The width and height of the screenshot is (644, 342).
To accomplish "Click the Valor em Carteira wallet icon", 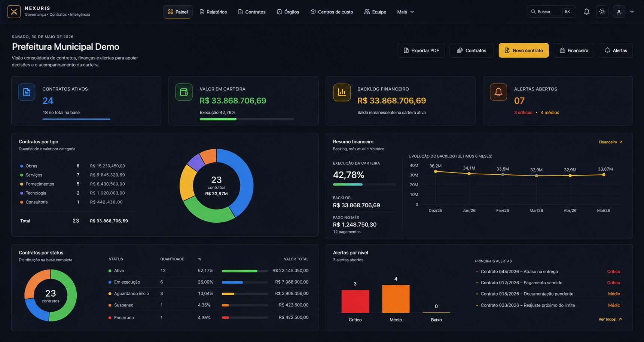I will point(184,92).
